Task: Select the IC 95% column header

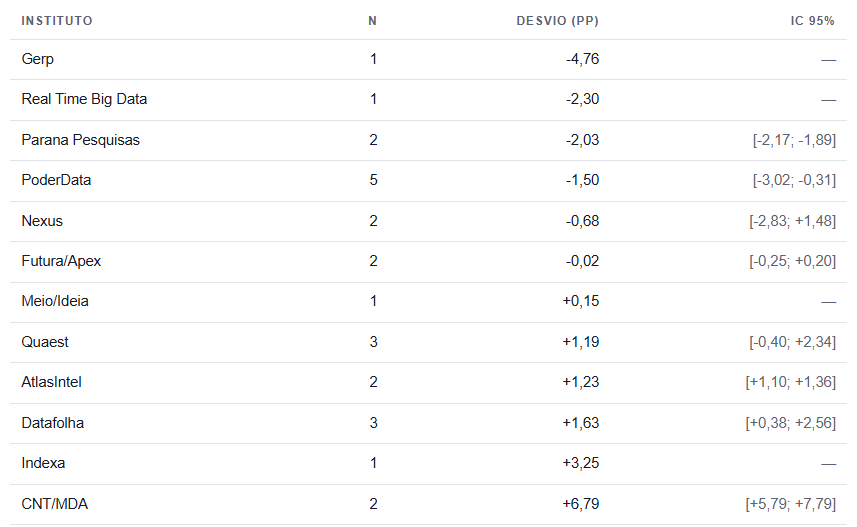Action: 813,21
